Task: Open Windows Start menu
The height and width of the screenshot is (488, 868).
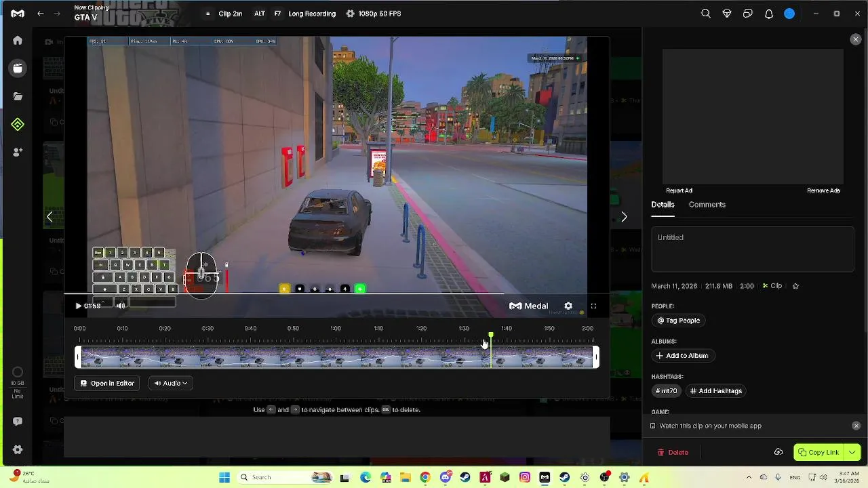Action: pos(224,477)
